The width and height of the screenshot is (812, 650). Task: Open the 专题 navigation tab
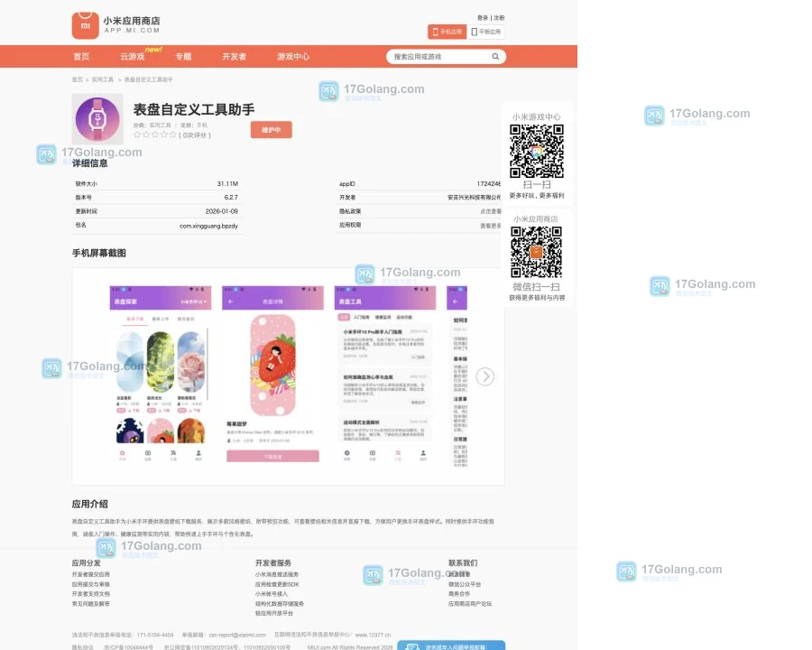183,57
